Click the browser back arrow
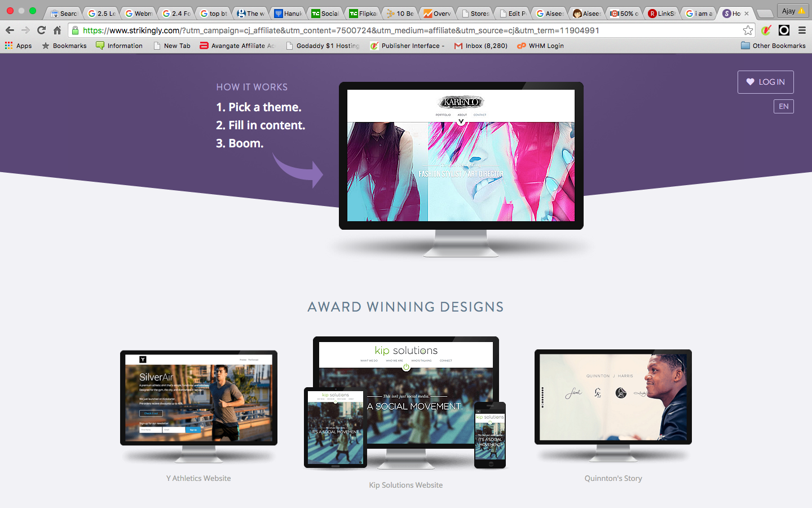 (x=10, y=30)
